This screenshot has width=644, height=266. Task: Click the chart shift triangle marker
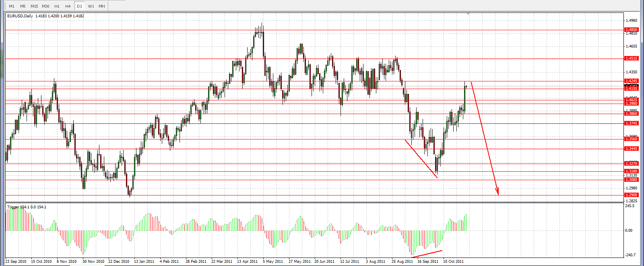click(468, 14)
